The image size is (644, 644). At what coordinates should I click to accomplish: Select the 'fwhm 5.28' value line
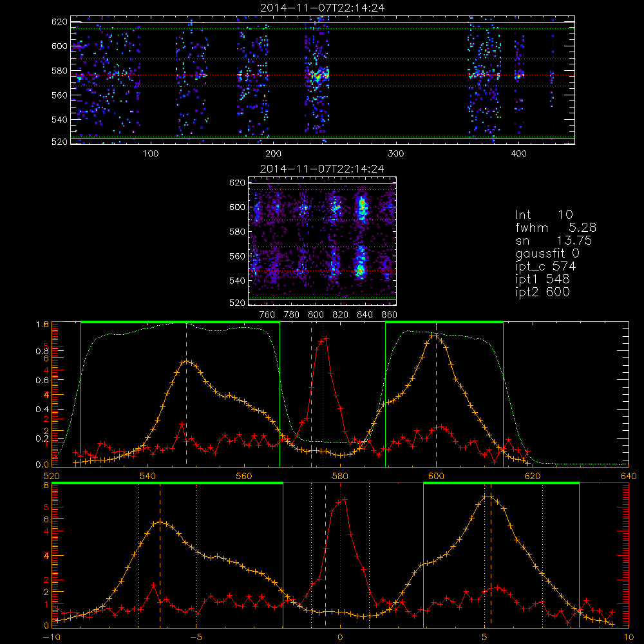(x=556, y=227)
